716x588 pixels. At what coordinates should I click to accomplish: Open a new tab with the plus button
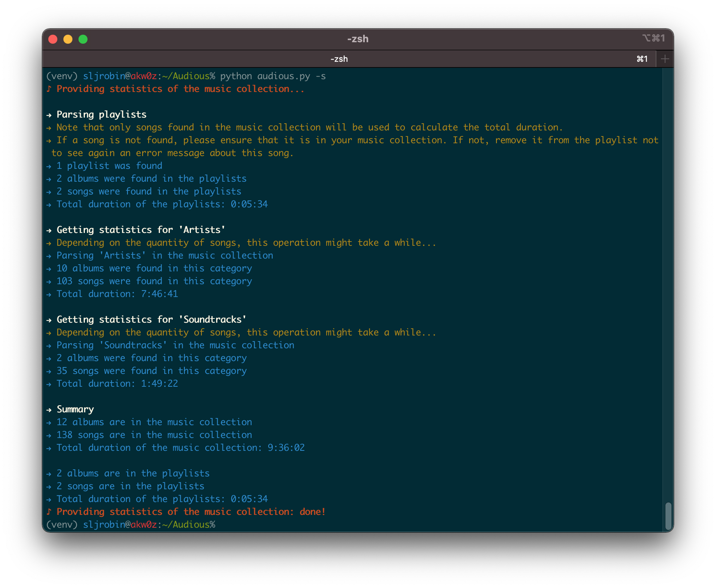coord(665,59)
